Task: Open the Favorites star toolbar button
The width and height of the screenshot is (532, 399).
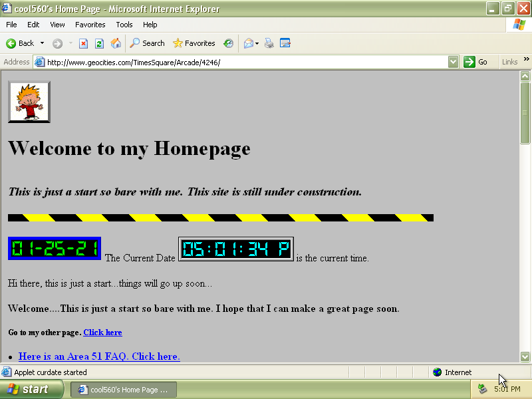Action: point(194,43)
